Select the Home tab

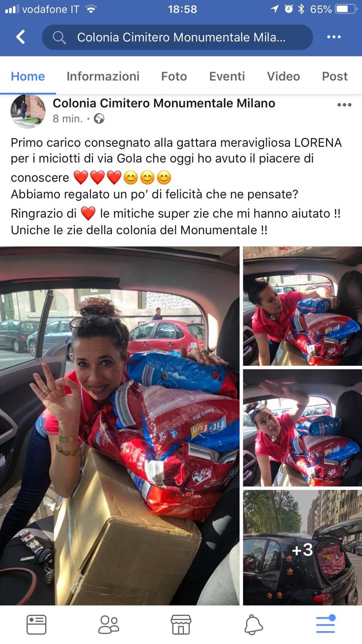click(28, 76)
